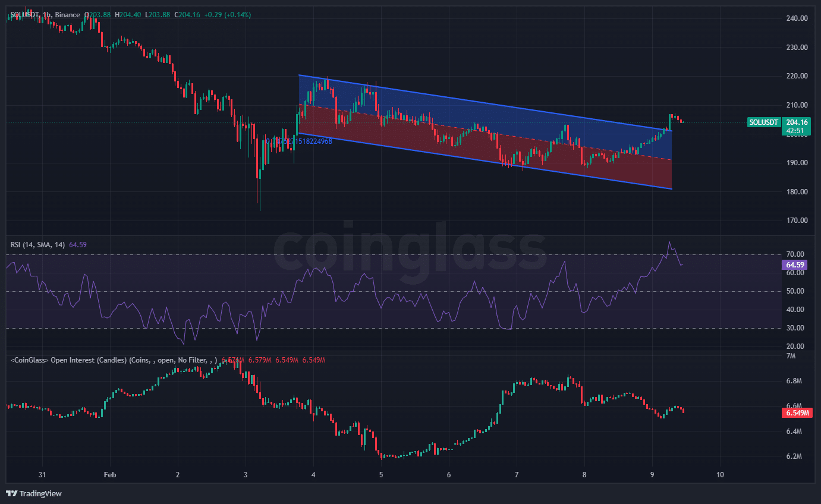Click the 10 date label on the time axis
This screenshot has height=504, width=821.
tap(720, 475)
